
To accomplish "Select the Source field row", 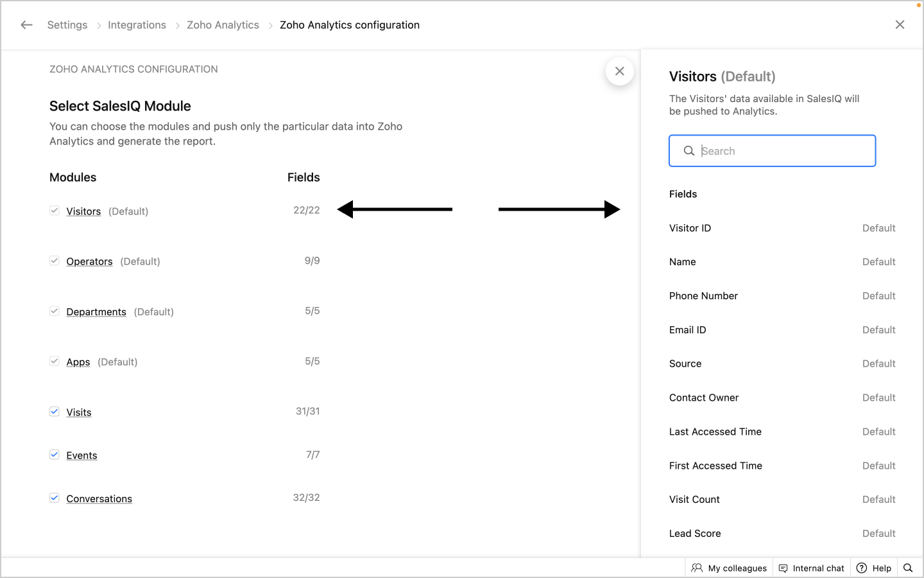I will pos(782,363).
